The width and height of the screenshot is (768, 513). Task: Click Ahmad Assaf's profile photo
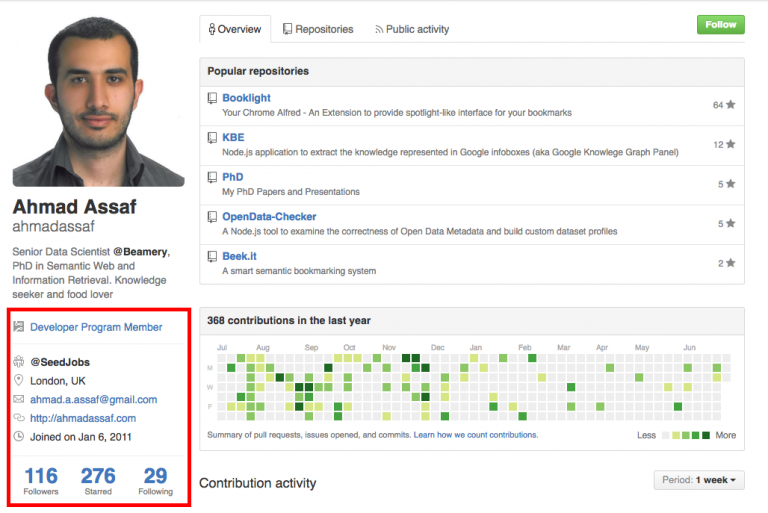coord(98,101)
